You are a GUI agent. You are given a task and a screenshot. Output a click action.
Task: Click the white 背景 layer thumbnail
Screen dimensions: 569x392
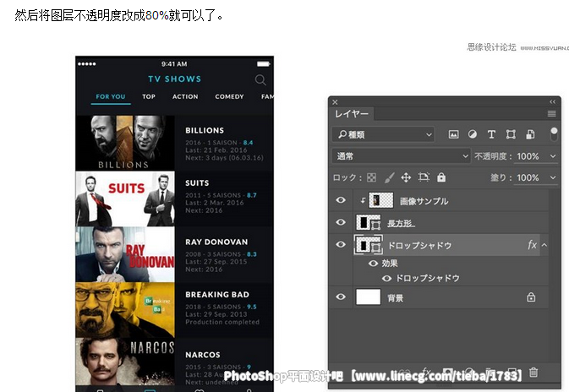pos(369,297)
